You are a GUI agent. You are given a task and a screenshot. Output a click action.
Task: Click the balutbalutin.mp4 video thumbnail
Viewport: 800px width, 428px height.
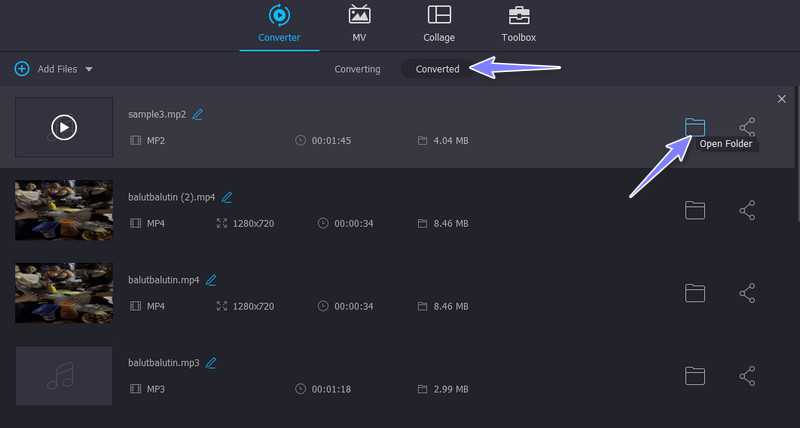64,293
